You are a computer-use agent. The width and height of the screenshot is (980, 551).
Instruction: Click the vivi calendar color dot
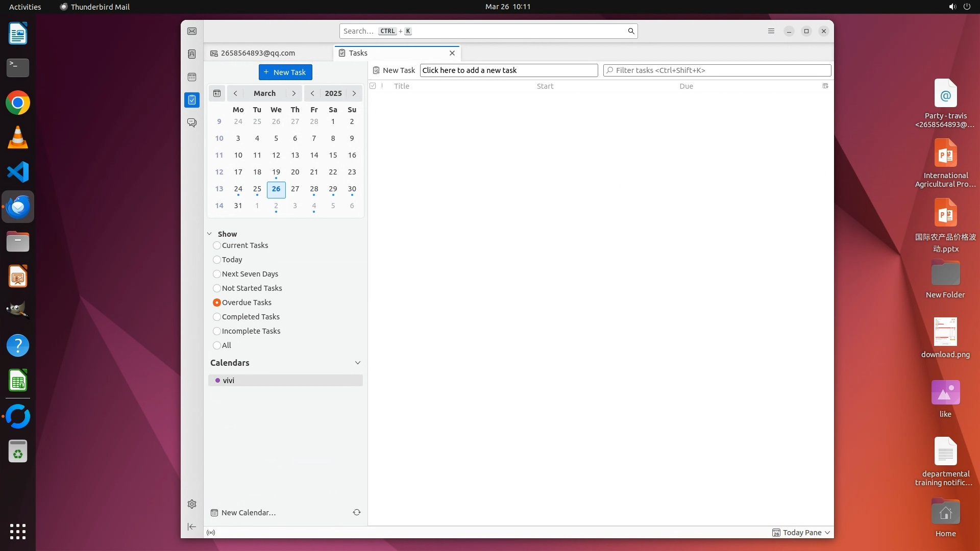click(x=218, y=381)
